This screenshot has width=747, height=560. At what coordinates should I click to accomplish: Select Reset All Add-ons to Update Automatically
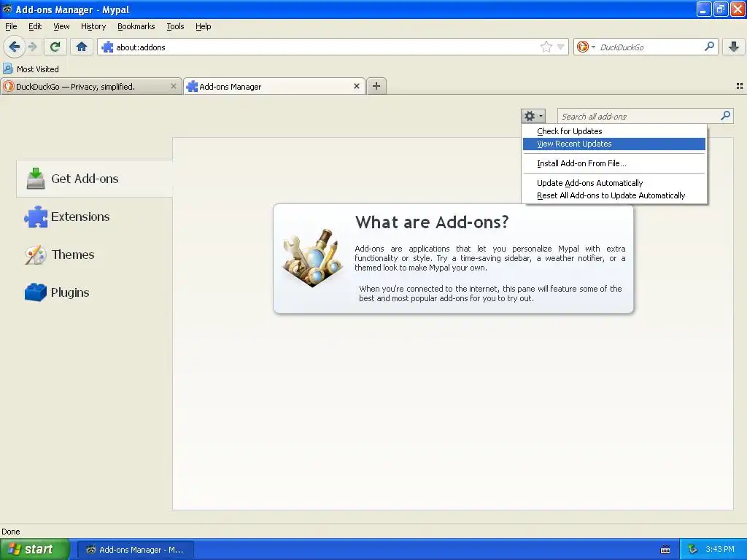point(614,195)
